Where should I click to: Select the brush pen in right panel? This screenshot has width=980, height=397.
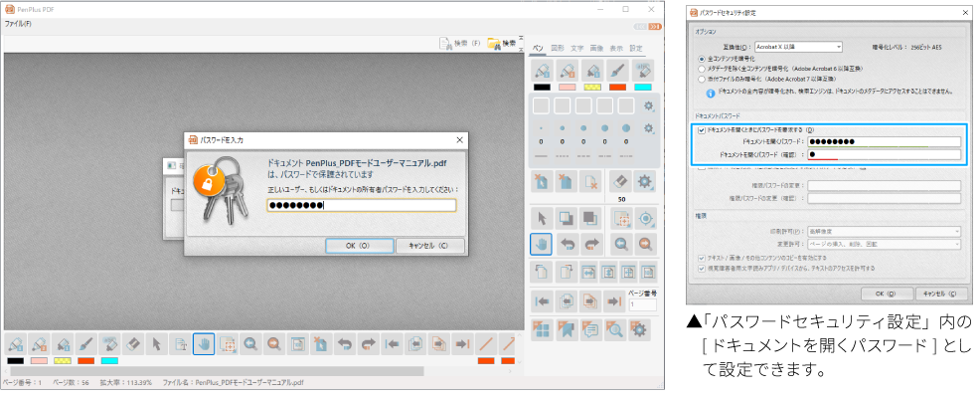point(617,71)
